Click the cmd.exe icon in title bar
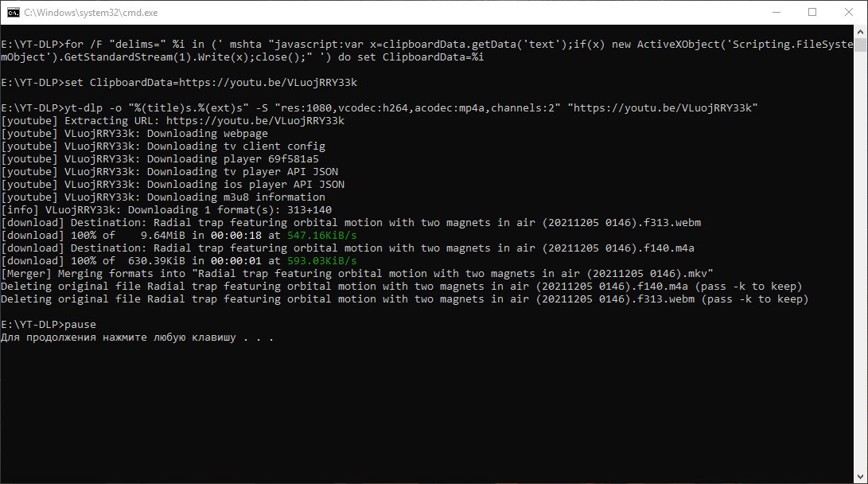The width and height of the screenshot is (868, 484). [x=14, y=12]
